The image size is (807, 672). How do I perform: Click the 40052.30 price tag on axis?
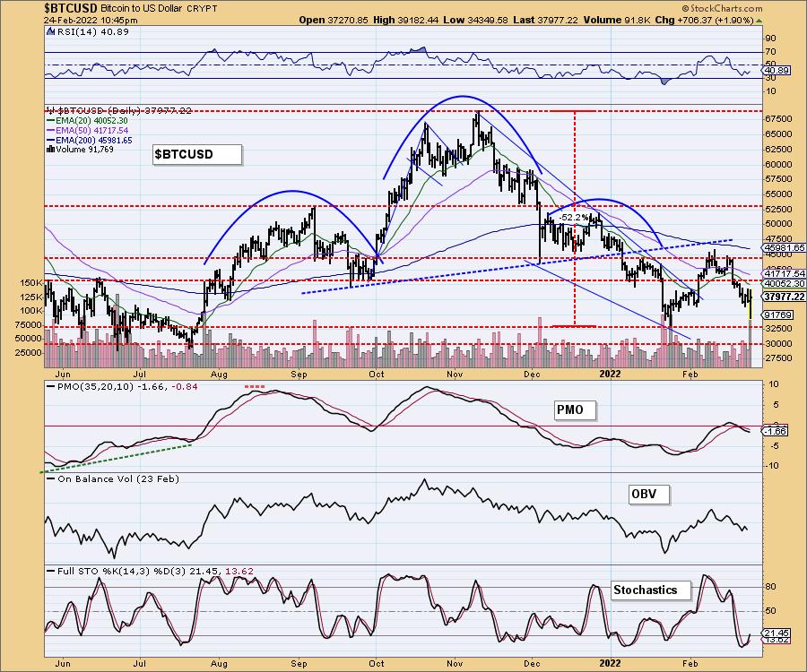[x=785, y=283]
